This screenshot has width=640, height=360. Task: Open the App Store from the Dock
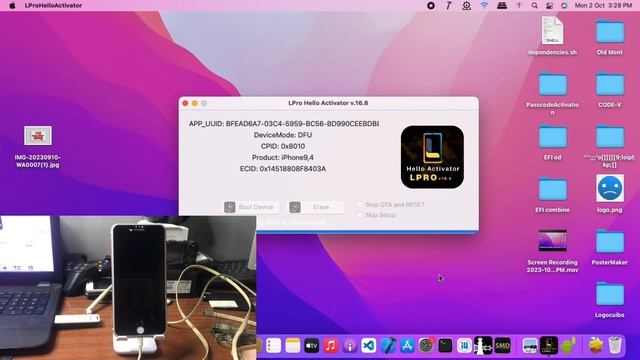[x=407, y=346]
